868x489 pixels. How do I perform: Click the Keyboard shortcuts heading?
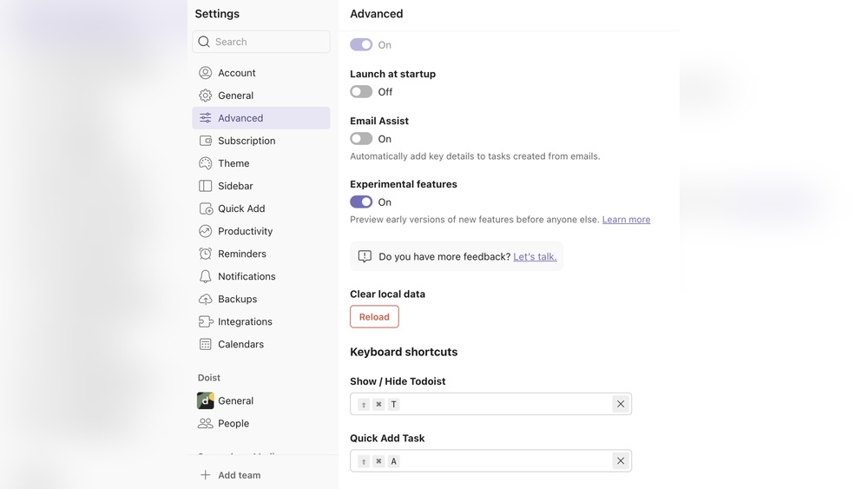(x=404, y=353)
